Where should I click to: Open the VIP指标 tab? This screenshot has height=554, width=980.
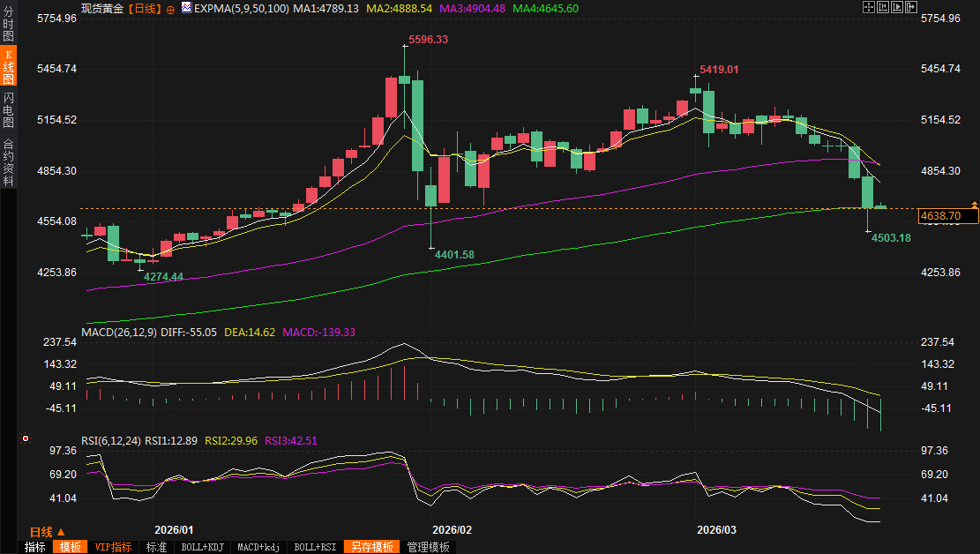tap(113, 547)
